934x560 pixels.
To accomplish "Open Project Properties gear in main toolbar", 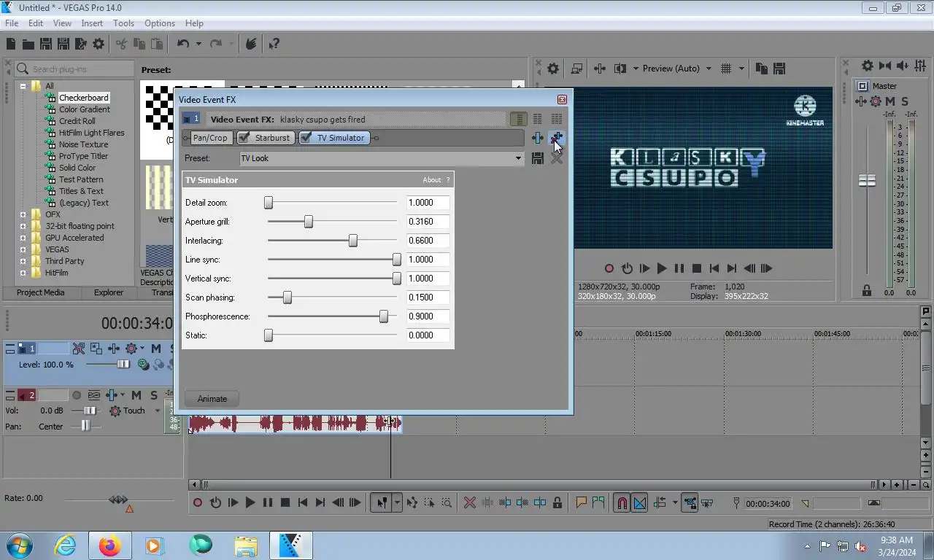I will click(x=99, y=44).
